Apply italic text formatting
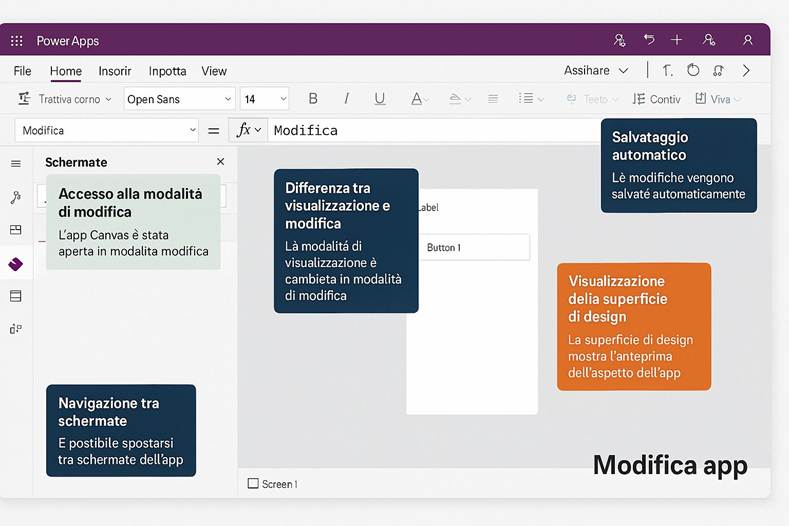The height and width of the screenshot is (526, 789). click(346, 99)
